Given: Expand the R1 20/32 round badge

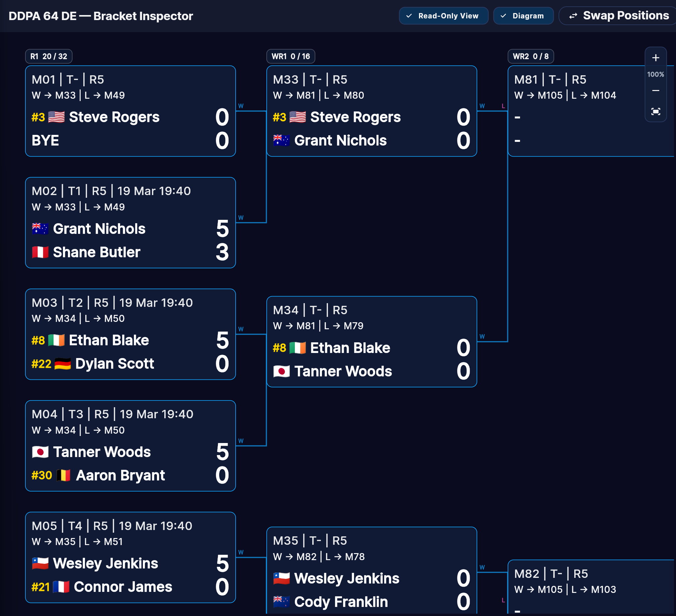Looking at the screenshot, I should point(49,56).
